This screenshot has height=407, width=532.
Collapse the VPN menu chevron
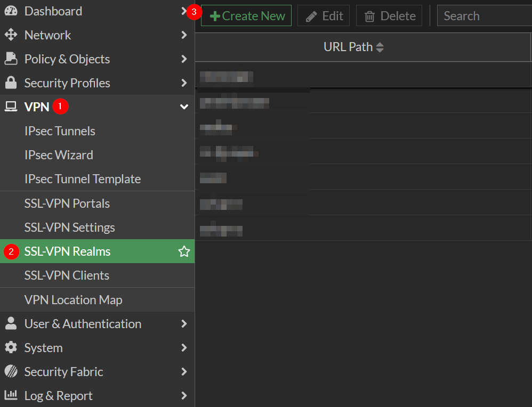pos(184,107)
